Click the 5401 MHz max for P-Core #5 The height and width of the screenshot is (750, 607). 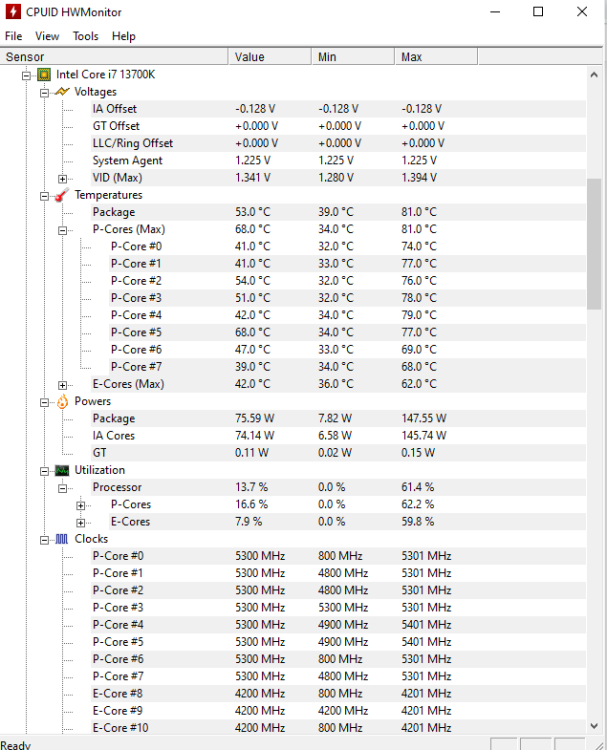click(426, 643)
